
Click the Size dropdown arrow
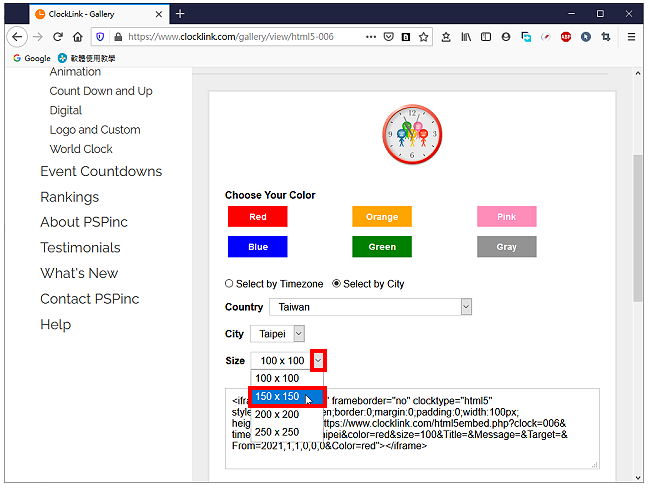coord(318,361)
